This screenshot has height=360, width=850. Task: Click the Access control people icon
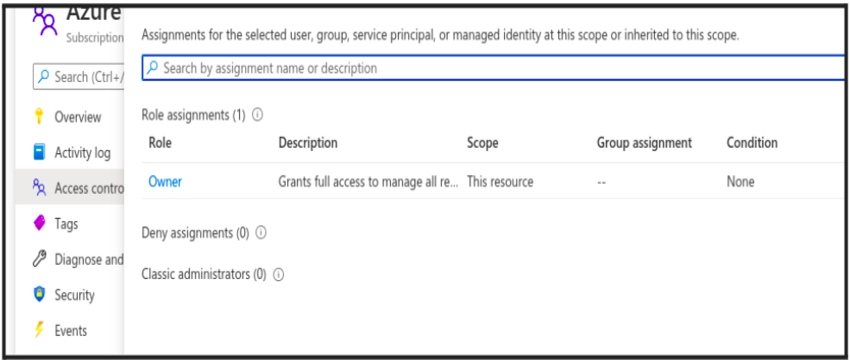click(39, 188)
